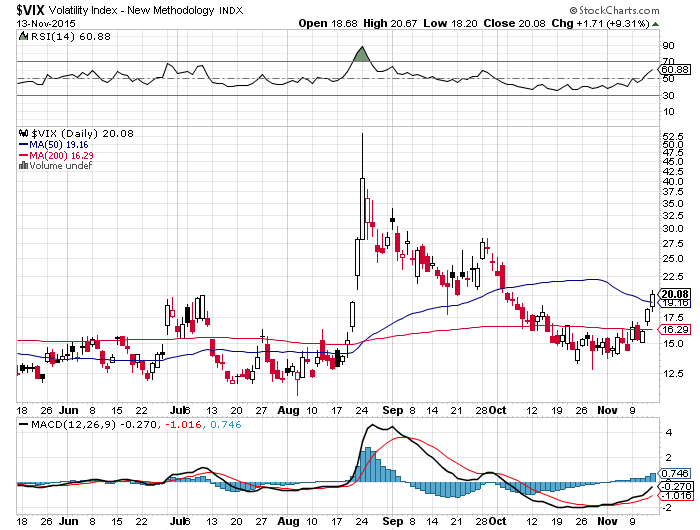Click the blue MA(50) legend line
The image size is (700, 530).
pos(24,144)
